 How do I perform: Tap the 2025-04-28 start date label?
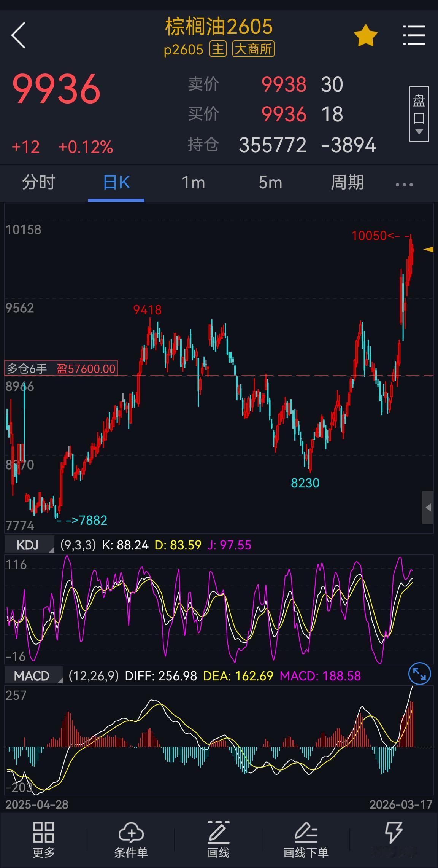37,804
